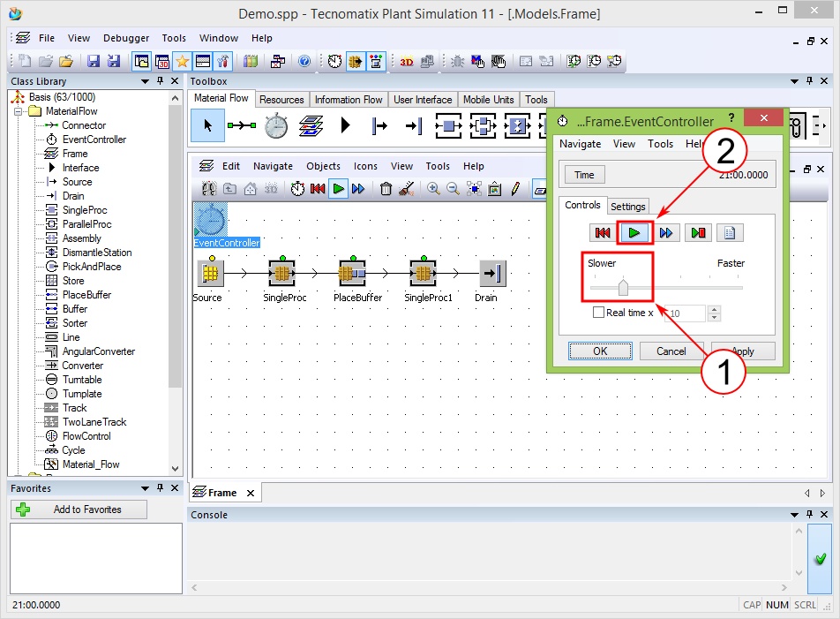840x619 pixels.
Task: Pin the Console panel
Action: (x=809, y=515)
